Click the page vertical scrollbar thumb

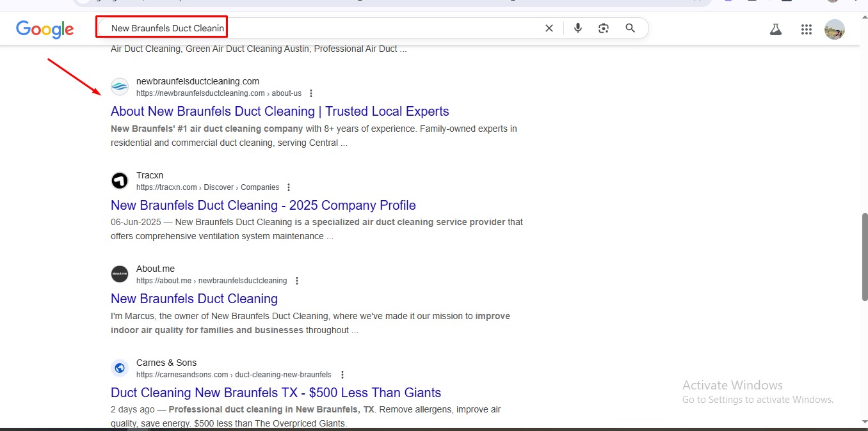(x=864, y=256)
